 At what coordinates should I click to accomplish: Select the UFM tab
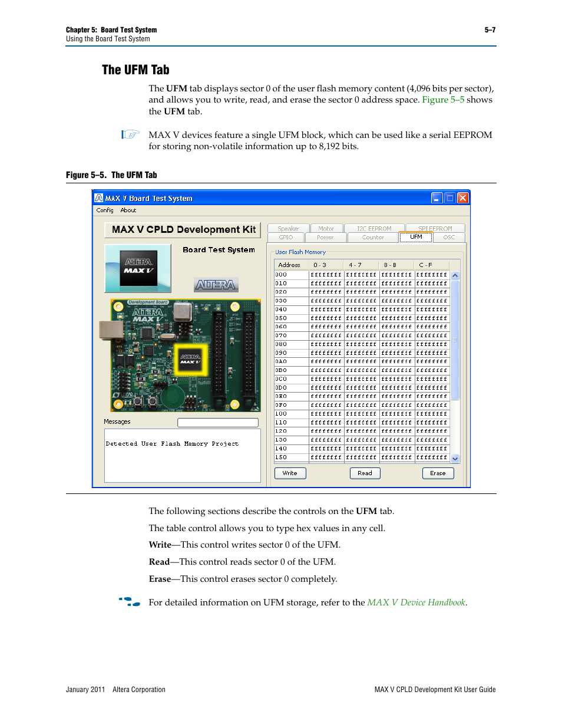tap(416, 237)
